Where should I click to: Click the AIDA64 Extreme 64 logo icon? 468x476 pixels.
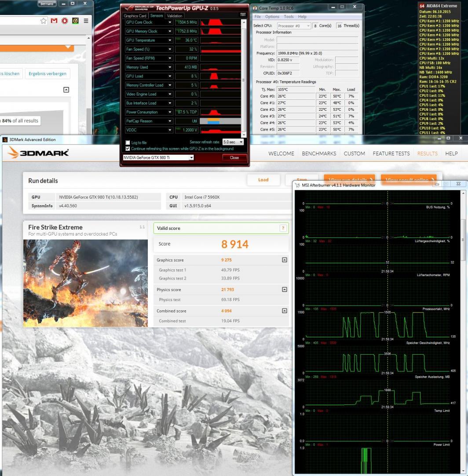(422, 5)
